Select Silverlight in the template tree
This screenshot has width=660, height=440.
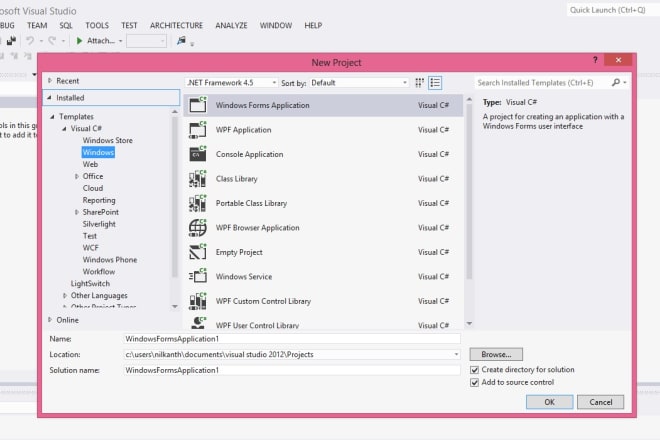click(x=99, y=224)
